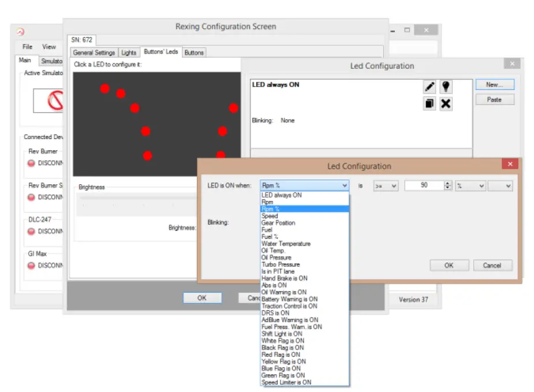Open the % unit dropdown

tap(470, 186)
